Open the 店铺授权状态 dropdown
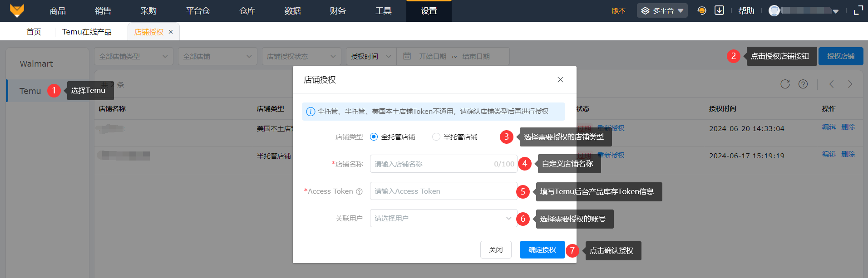 pyautogui.click(x=301, y=56)
